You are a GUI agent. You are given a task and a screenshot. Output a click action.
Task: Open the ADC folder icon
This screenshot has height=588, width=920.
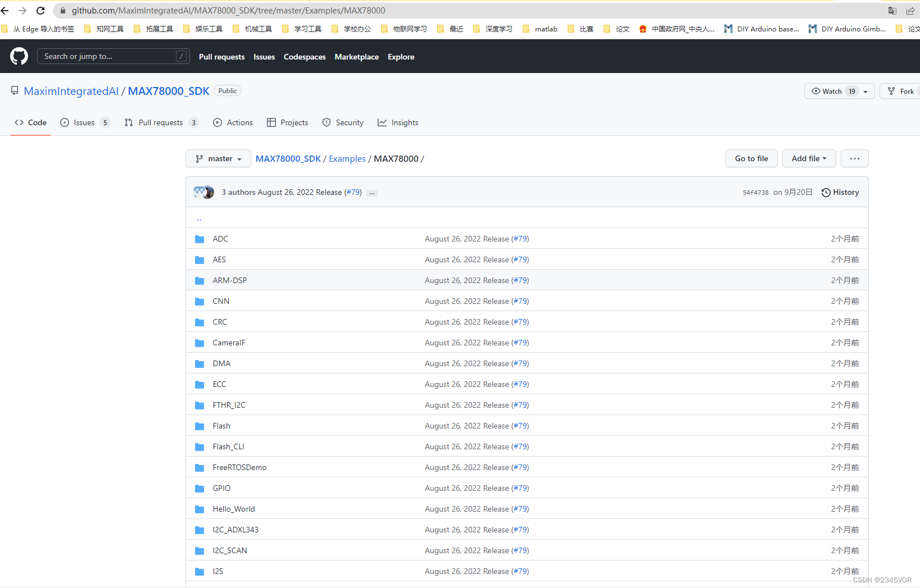click(200, 239)
